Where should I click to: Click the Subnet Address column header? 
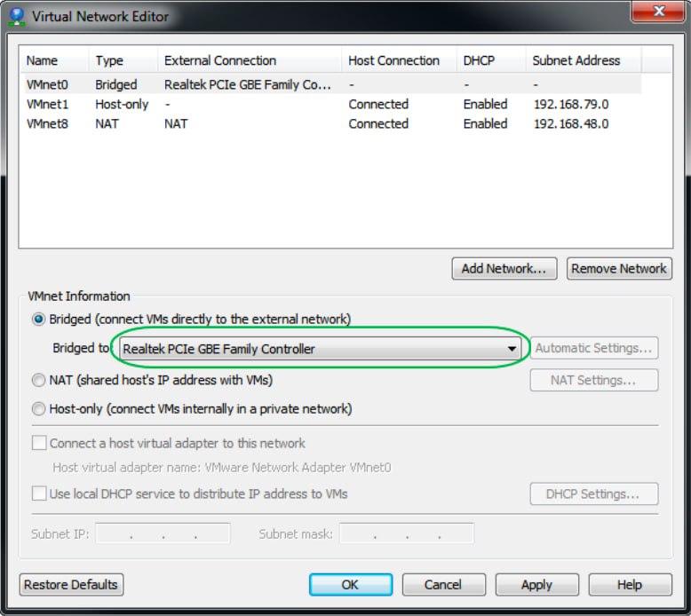(583, 60)
